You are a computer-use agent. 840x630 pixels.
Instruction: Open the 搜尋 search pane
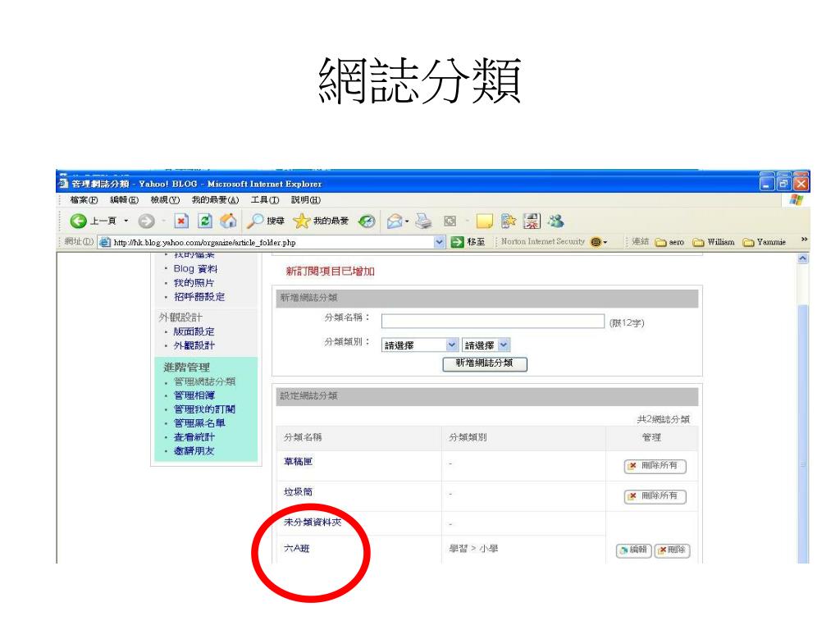[x=265, y=221]
